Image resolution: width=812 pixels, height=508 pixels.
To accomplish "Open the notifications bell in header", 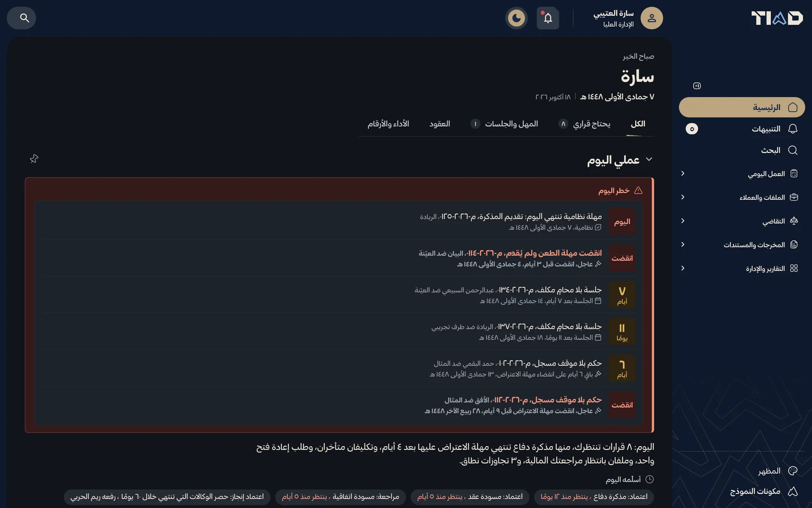I will click(x=548, y=18).
